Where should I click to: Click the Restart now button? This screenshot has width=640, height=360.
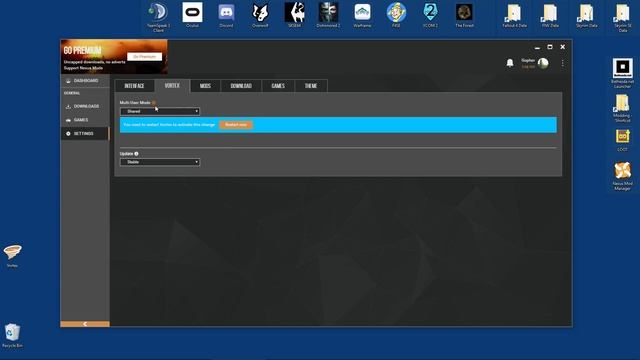tap(236, 124)
